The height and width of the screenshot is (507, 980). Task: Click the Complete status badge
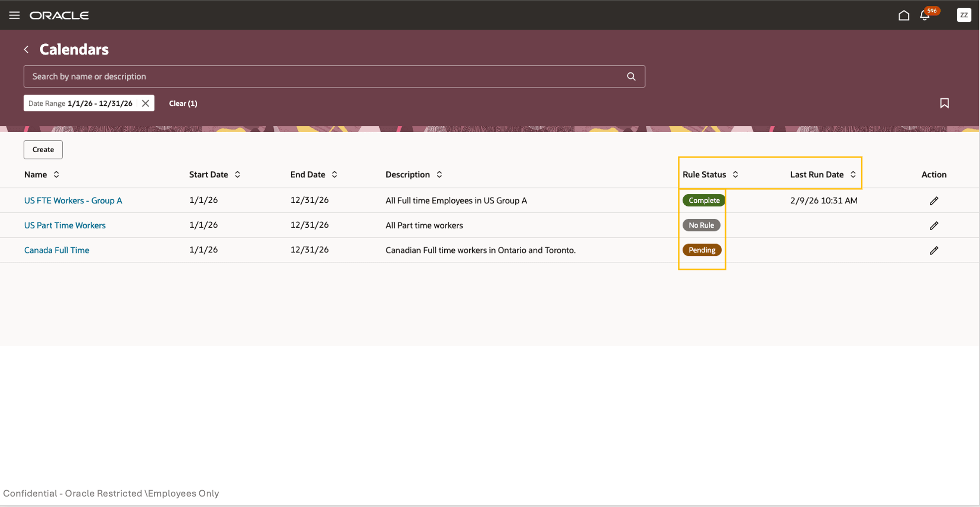[704, 200]
